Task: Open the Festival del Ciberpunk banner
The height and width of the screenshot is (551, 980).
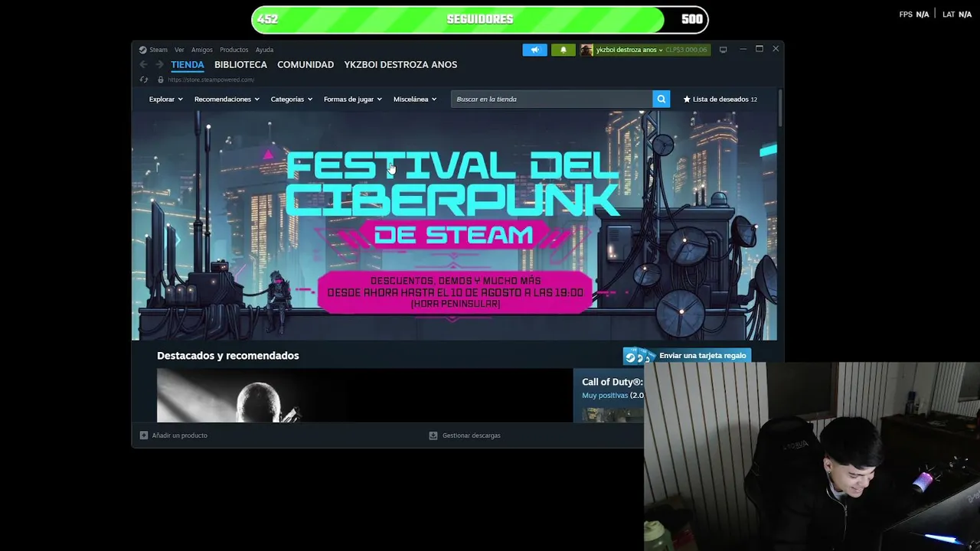Action: (455, 226)
